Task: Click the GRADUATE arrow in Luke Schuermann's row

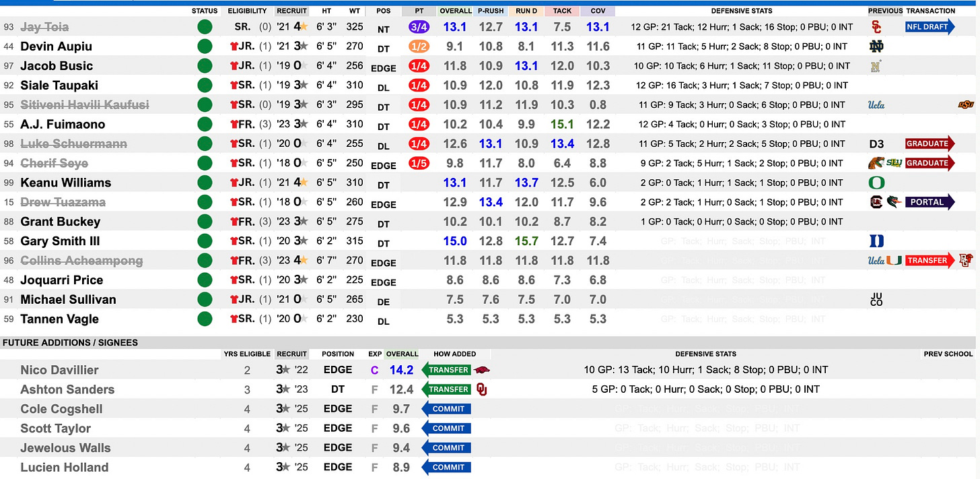Action: tap(930, 143)
